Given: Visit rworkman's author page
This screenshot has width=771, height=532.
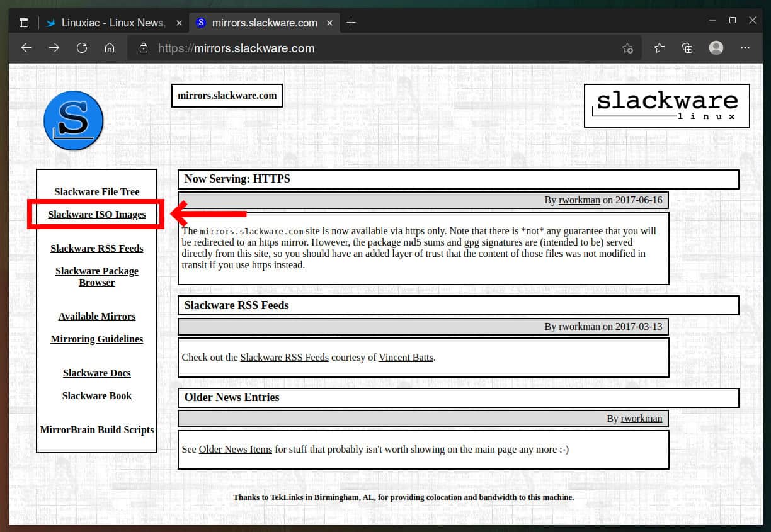Looking at the screenshot, I should pyautogui.click(x=579, y=200).
